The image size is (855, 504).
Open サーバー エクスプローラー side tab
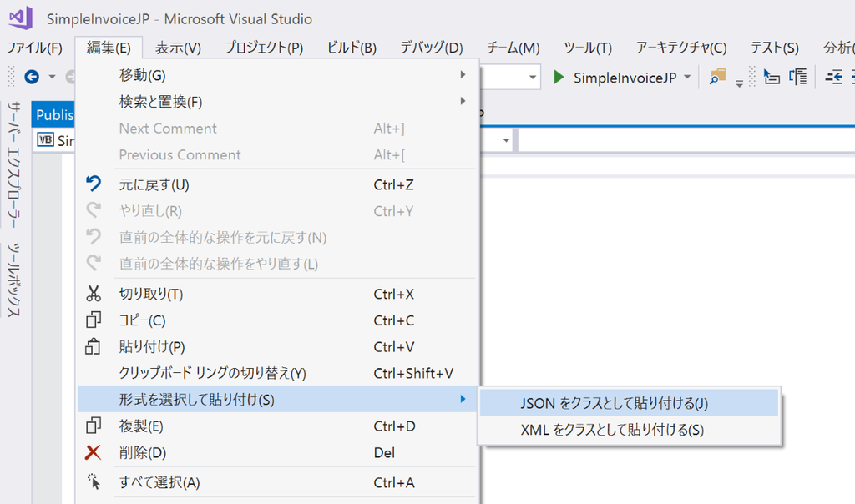pyautogui.click(x=13, y=165)
